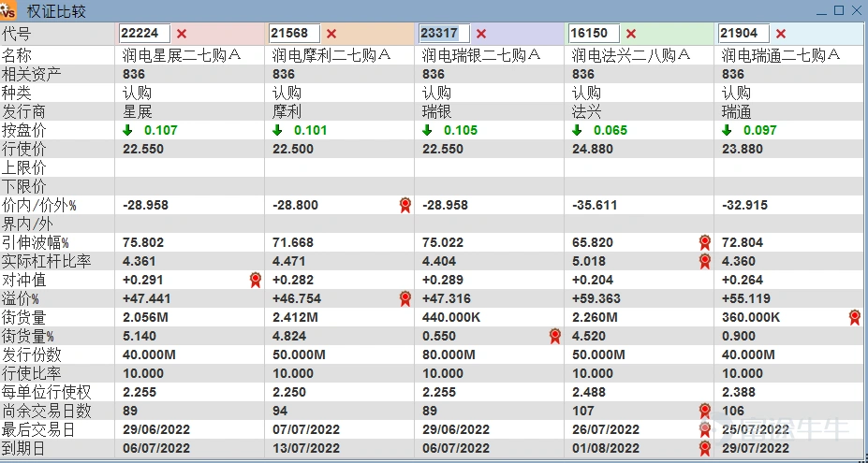Click expiry date 13/07/2022
868x463 pixels.
(306, 448)
